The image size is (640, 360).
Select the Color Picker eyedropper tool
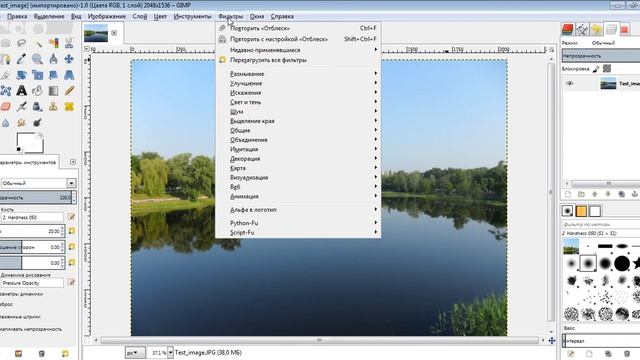click(21, 59)
